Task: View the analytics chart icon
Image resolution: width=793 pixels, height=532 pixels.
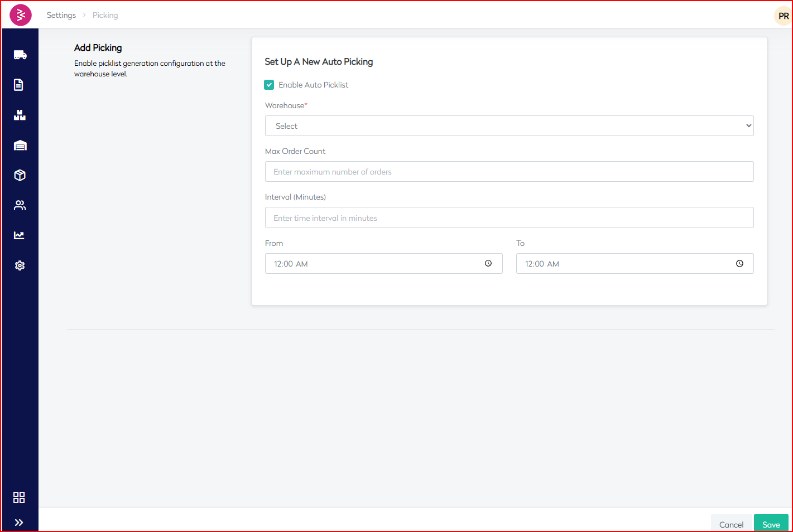Action: tap(20, 235)
